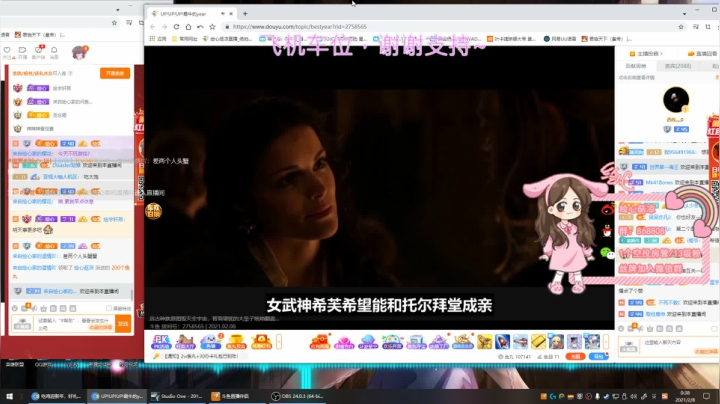Go back using the browser back arrow
The width and height of the screenshot is (720, 404).
click(x=152, y=27)
